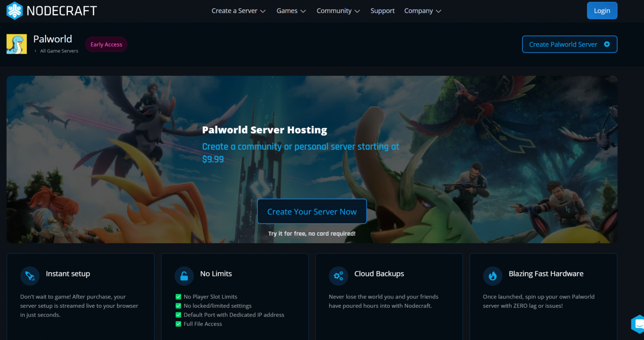Open the Community dropdown menu
The width and height of the screenshot is (644, 340).
coord(338,11)
